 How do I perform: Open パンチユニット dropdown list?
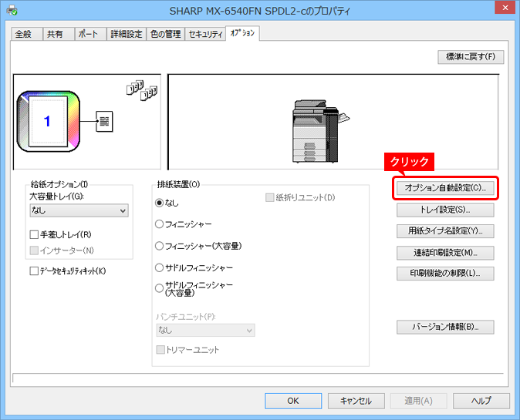pyautogui.click(x=205, y=330)
